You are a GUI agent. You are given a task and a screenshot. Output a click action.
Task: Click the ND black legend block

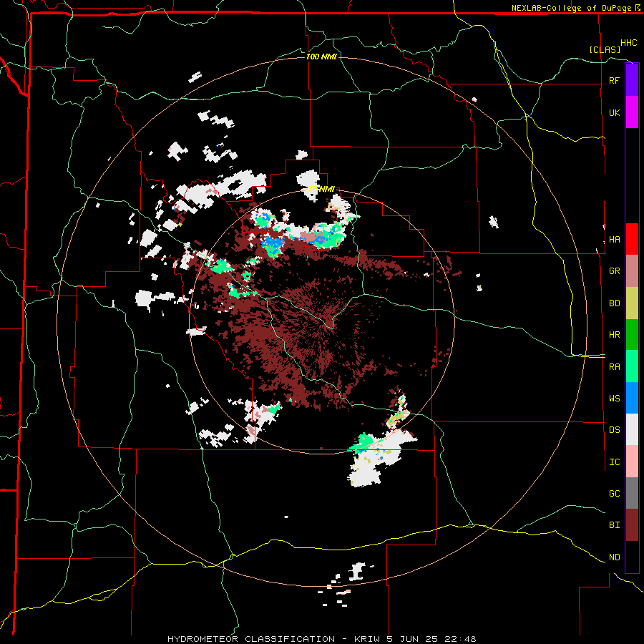point(632,557)
